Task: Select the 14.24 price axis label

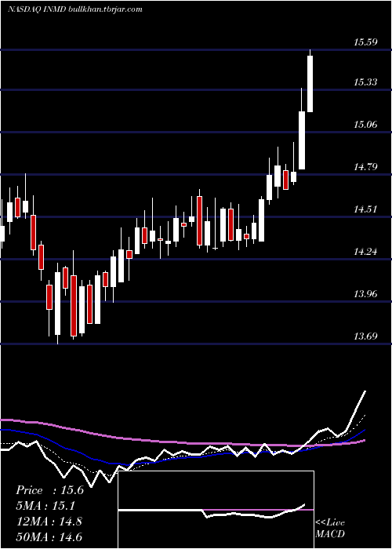Action: point(365,252)
